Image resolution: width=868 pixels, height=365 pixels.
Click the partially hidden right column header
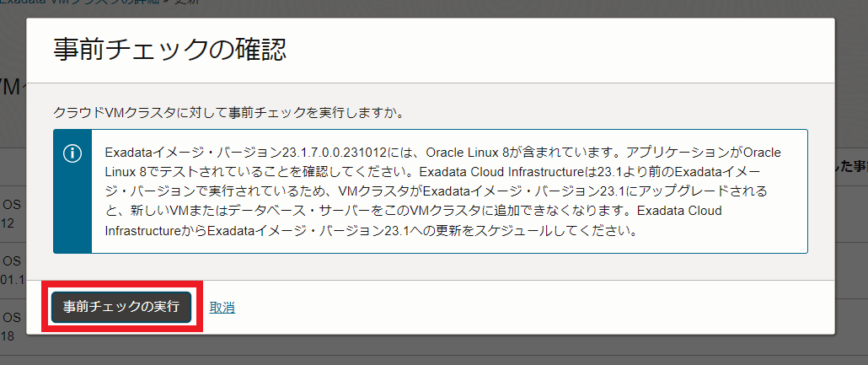(851, 166)
